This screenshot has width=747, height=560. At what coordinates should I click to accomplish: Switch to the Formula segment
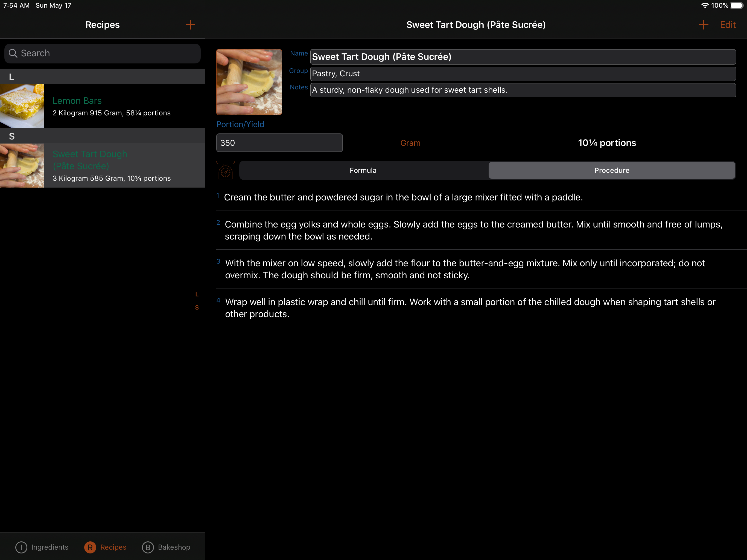[363, 170]
